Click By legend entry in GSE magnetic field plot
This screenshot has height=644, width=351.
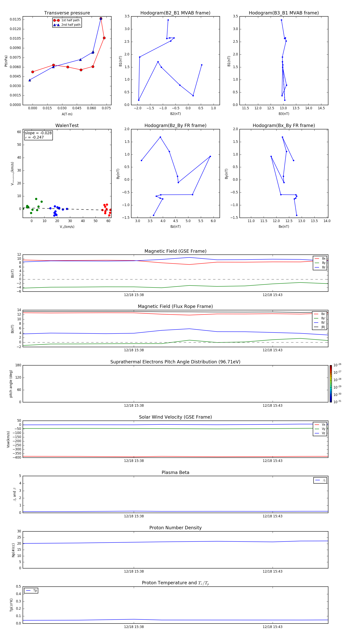(x=320, y=263)
